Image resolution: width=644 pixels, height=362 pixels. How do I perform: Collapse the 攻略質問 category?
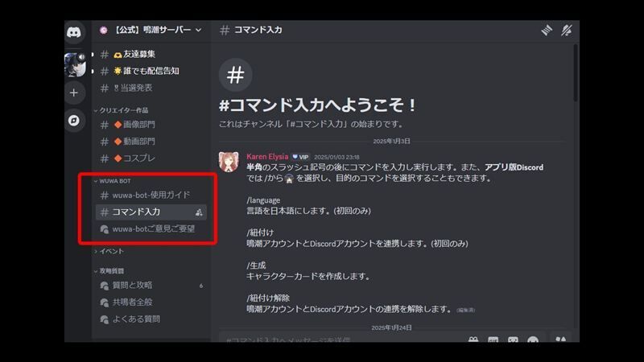[109, 271]
